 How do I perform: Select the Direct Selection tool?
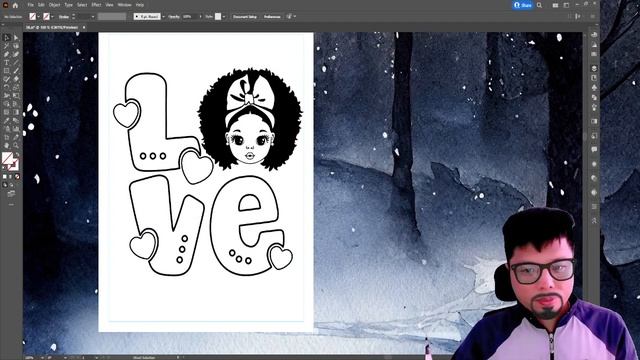point(16,38)
